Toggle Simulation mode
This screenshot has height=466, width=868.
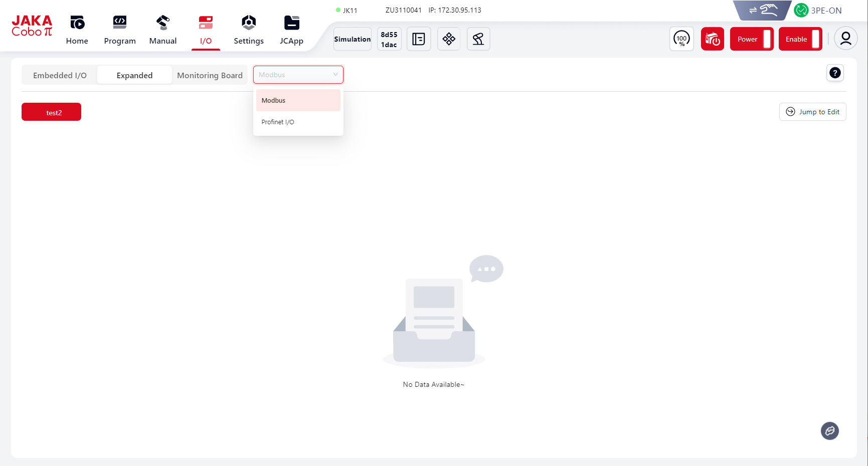353,39
